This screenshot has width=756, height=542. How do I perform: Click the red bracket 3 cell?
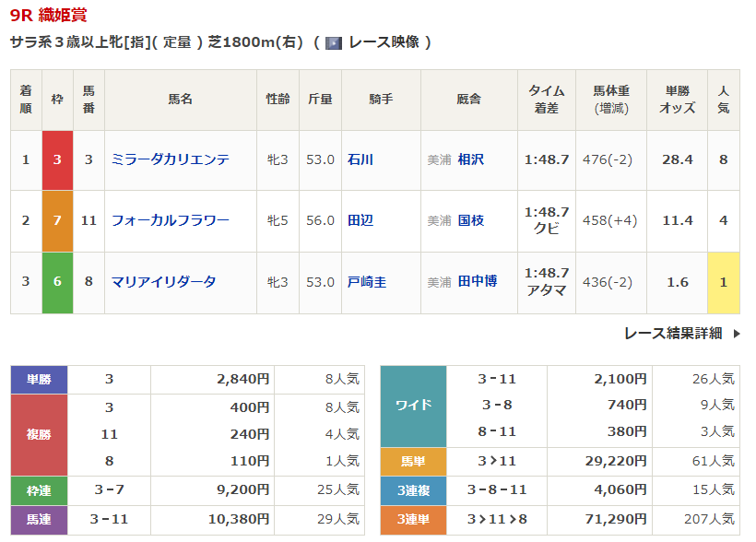point(57,160)
